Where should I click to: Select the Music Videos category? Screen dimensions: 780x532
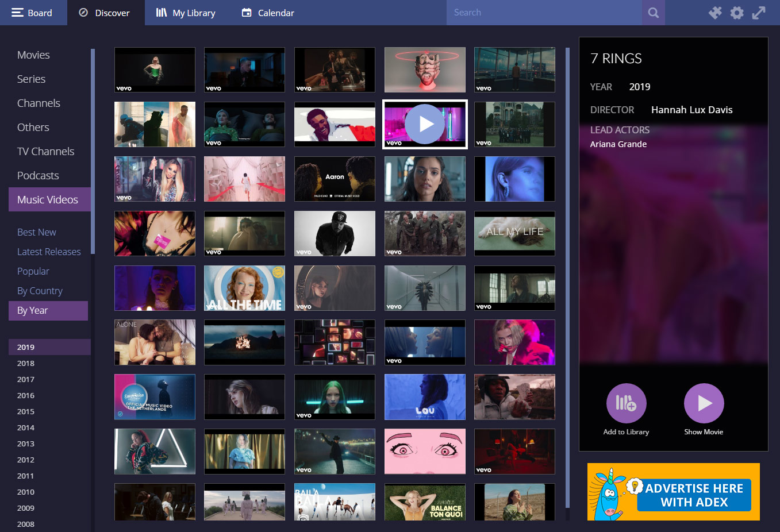[49, 199]
